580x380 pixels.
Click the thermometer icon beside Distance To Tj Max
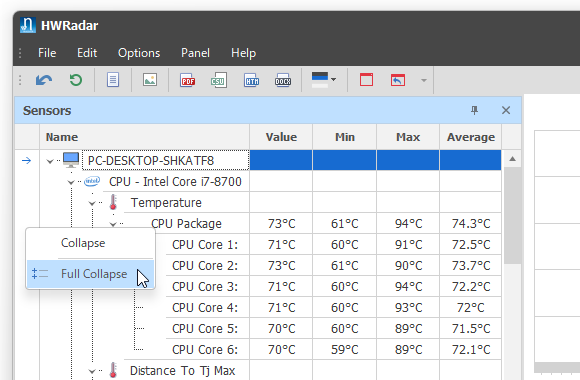click(113, 370)
